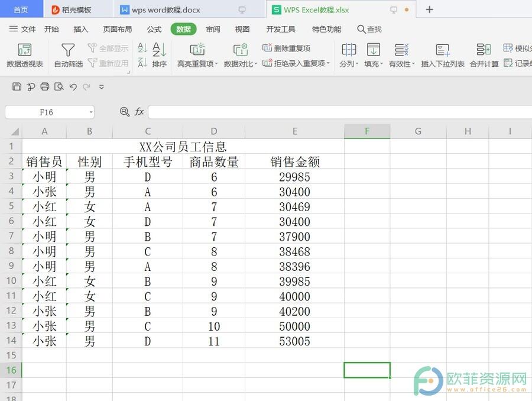The image size is (532, 401).
Task: Click the Undo arrow icon
Action: tap(73, 87)
